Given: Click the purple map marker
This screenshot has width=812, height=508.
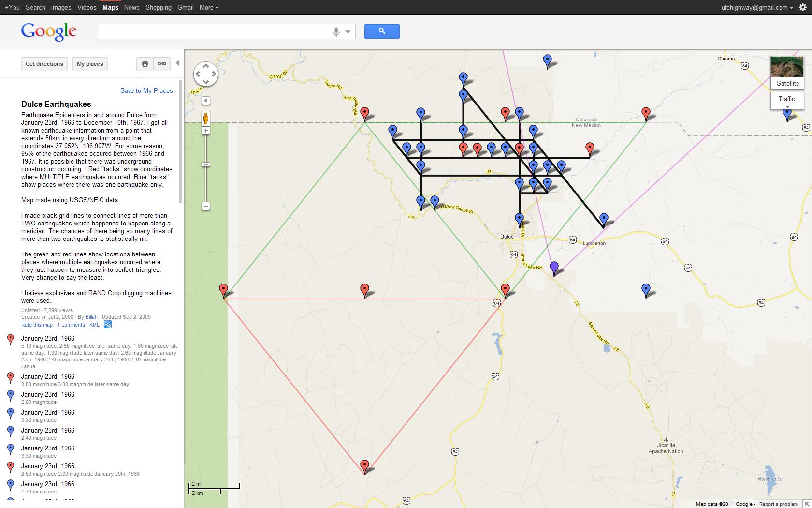Looking at the screenshot, I should click(554, 268).
